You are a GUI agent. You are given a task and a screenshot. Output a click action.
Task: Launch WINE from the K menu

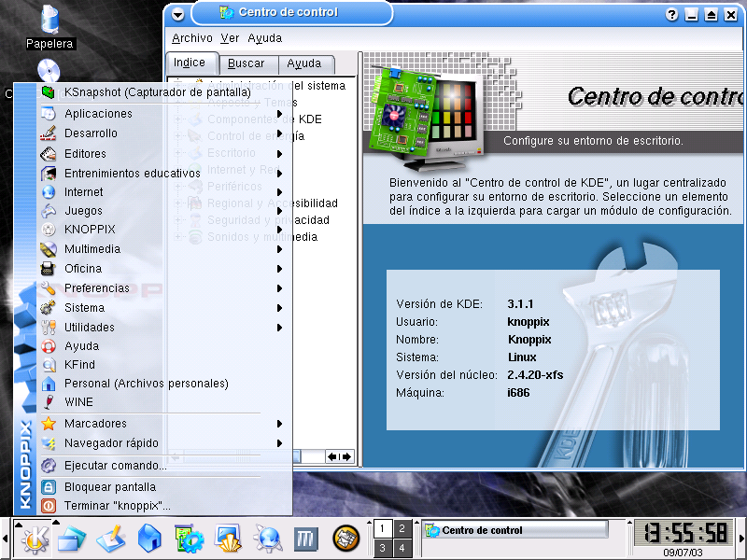click(78, 402)
